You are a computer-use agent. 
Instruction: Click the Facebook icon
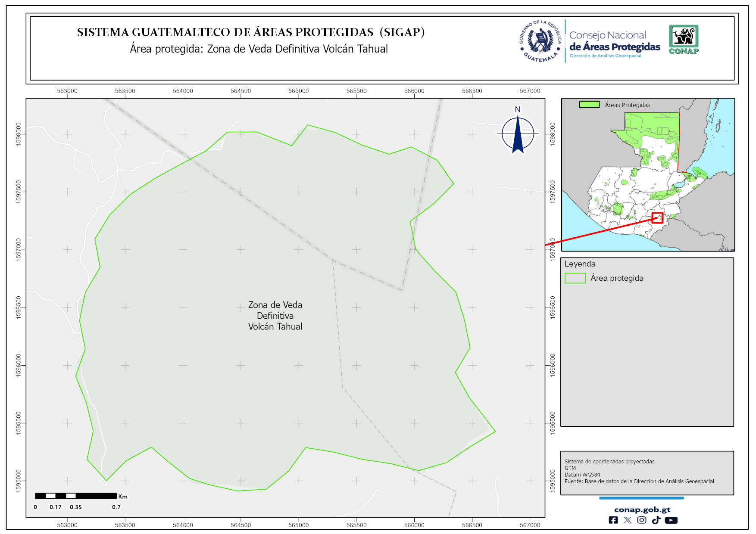[613, 520]
